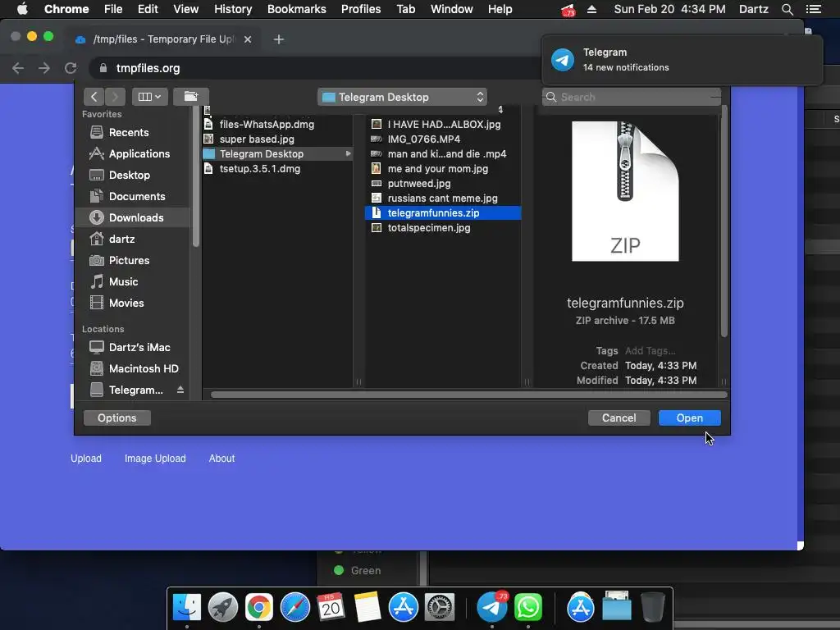Click the preview pane vertical scrollbar
The image size is (840, 630).
coord(724,221)
